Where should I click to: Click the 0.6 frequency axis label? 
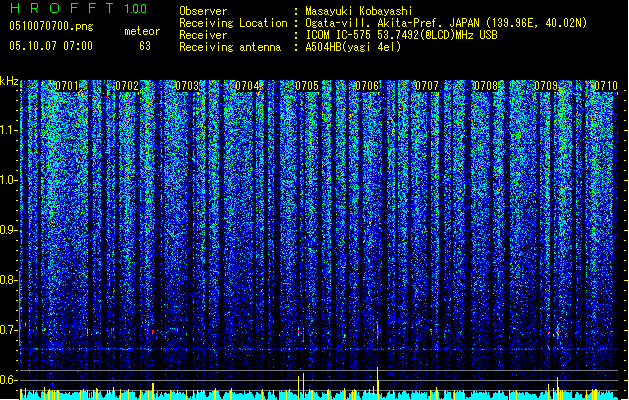click(9, 380)
